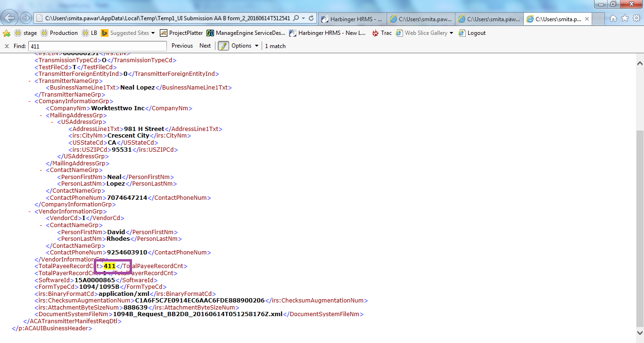Open the Logout bookmark
The width and height of the screenshot is (644, 343).
[x=471, y=33]
